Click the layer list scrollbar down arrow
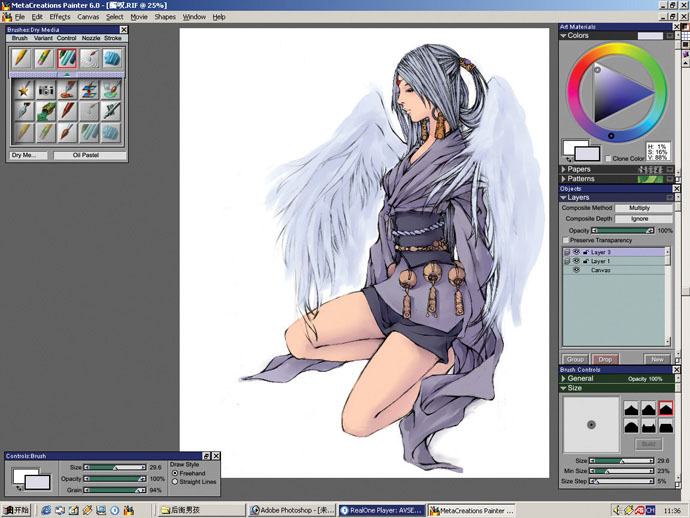The height and width of the screenshot is (518, 690). pos(668,341)
